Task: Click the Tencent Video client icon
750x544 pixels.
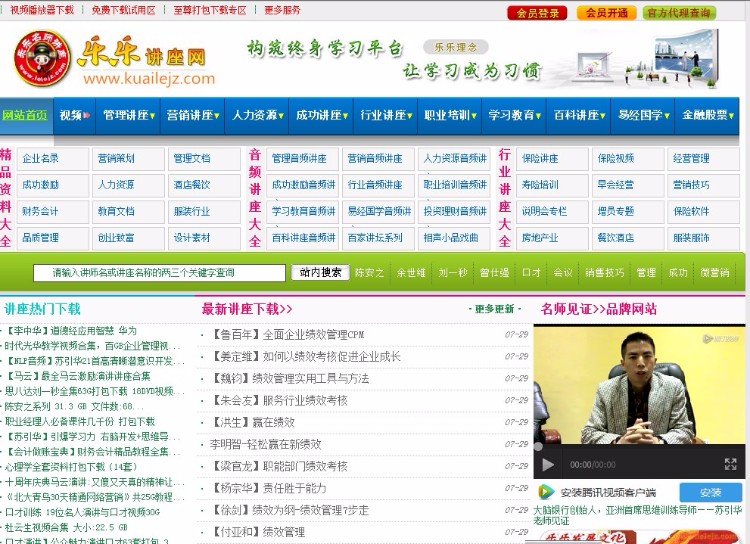Action: [x=545, y=492]
